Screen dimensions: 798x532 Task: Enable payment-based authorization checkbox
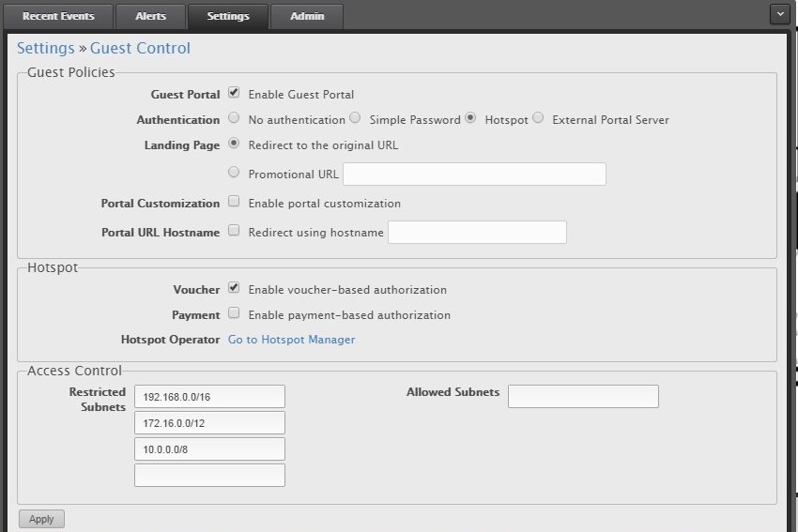tap(234, 313)
